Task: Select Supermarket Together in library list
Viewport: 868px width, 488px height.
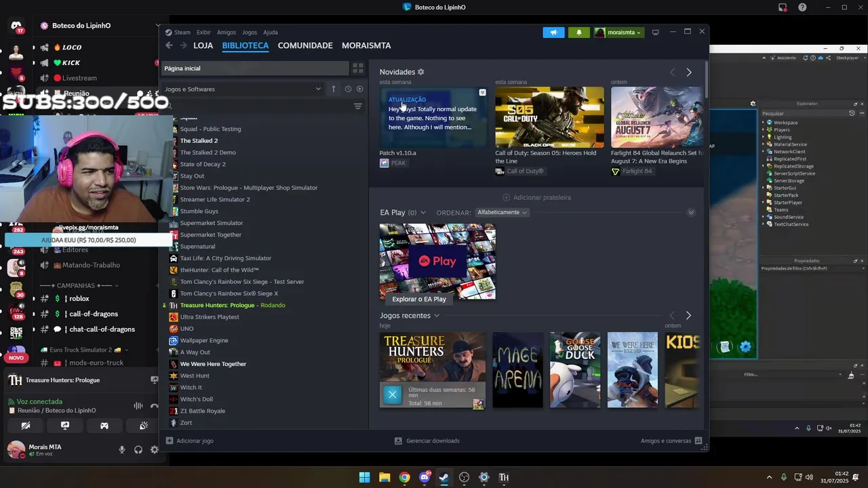Action: point(210,235)
